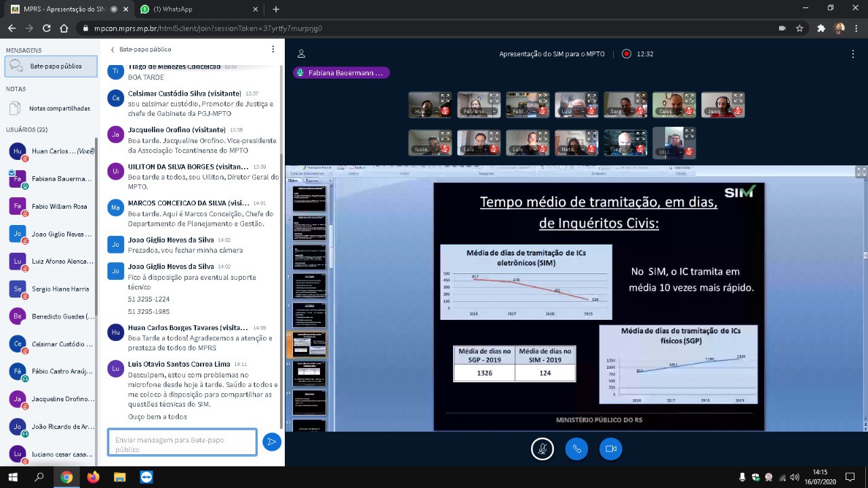The image size is (868, 488).
Task: Send the chat message
Action: click(x=272, y=442)
